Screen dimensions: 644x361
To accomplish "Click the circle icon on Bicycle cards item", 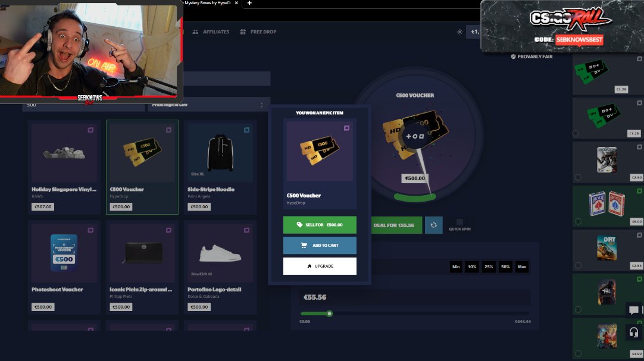I will tap(579, 221).
